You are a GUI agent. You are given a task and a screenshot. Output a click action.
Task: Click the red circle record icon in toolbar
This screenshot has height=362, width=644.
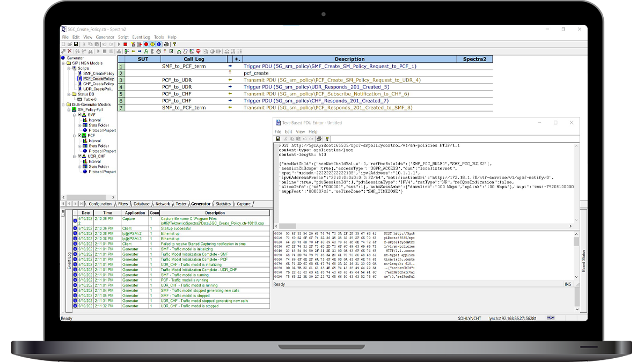click(145, 44)
